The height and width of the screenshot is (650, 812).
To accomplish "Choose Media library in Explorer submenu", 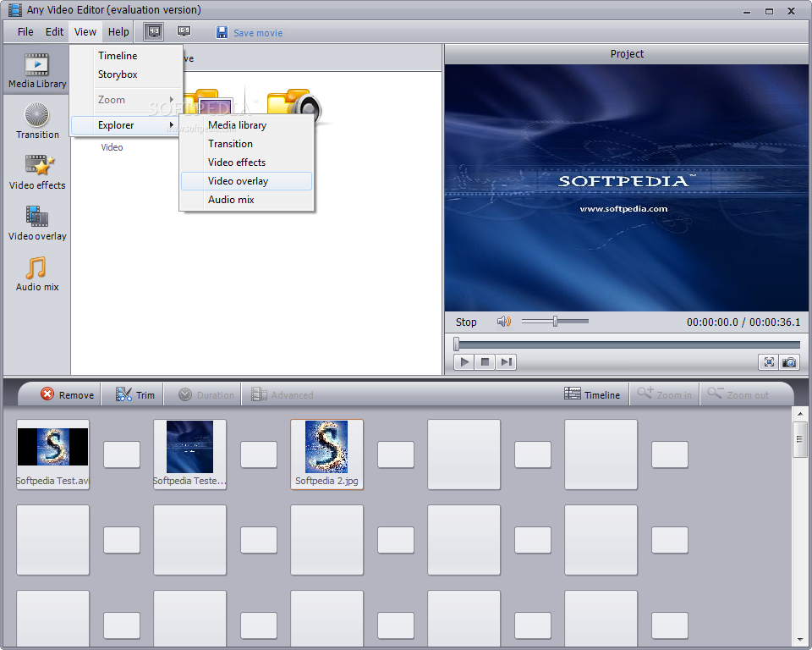I will click(x=246, y=125).
